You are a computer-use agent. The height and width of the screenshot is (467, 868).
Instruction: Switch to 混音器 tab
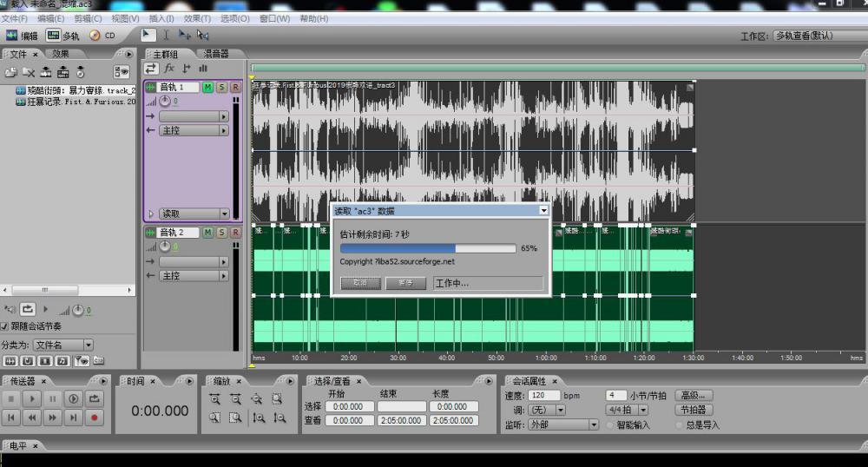coord(216,54)
